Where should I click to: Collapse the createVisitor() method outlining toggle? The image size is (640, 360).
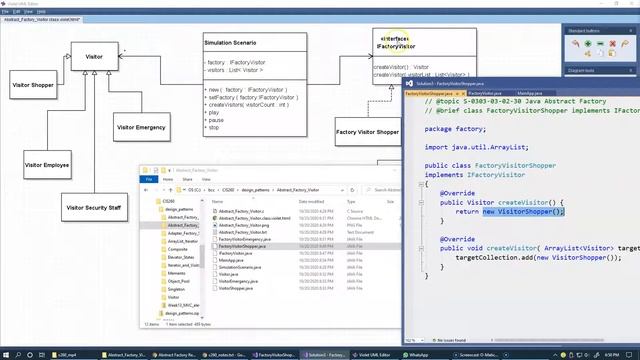pyautogui.click(x=421, y=202)
